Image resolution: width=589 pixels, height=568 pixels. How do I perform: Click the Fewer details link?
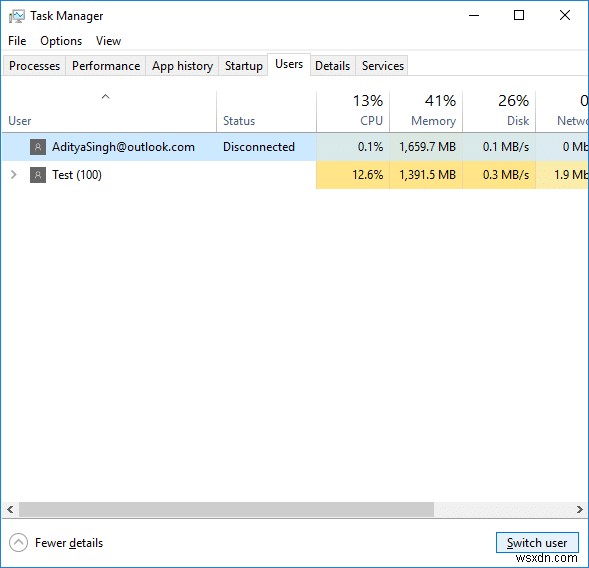[69, 542]
